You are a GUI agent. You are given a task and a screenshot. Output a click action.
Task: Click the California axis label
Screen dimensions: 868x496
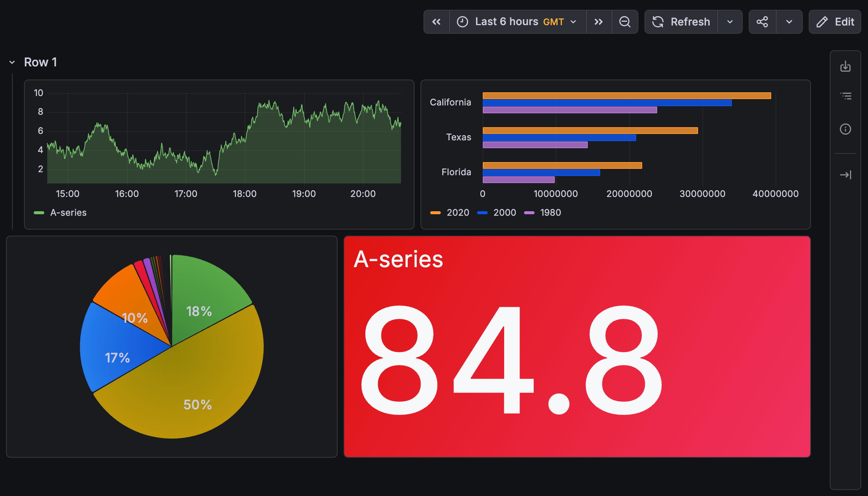tap(450, 102)
